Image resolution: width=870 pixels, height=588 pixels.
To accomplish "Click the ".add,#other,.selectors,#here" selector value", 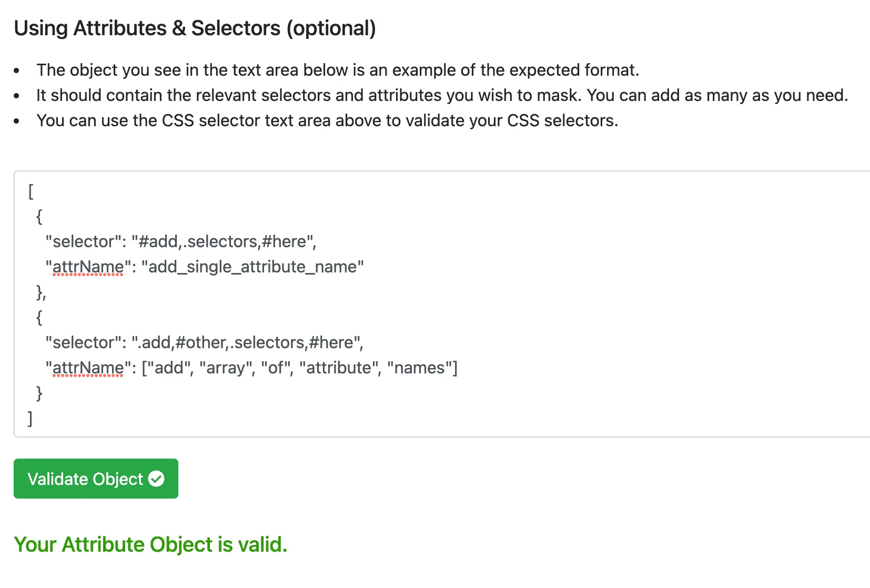I will [x=247, y=342].
